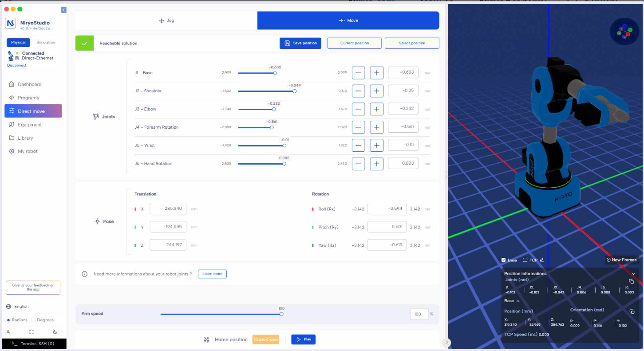Copy the Base position and orientation values

pos(632,312)
